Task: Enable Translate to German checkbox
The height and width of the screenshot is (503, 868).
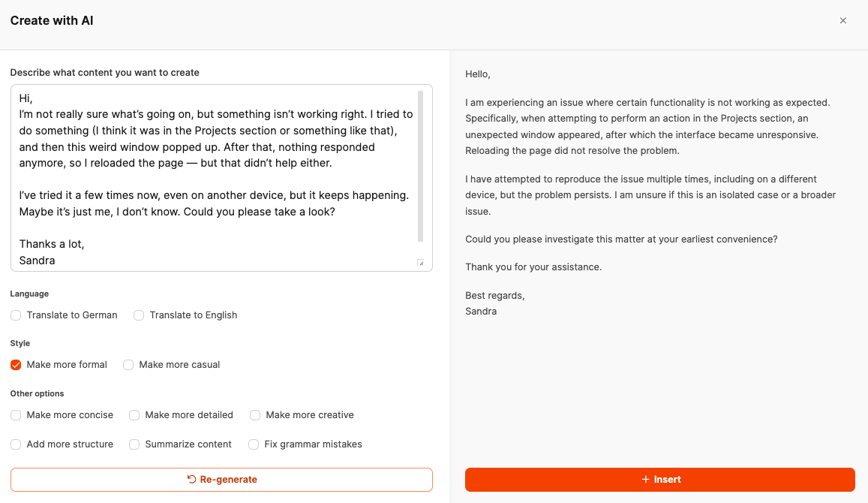Action: pos(16,315)
